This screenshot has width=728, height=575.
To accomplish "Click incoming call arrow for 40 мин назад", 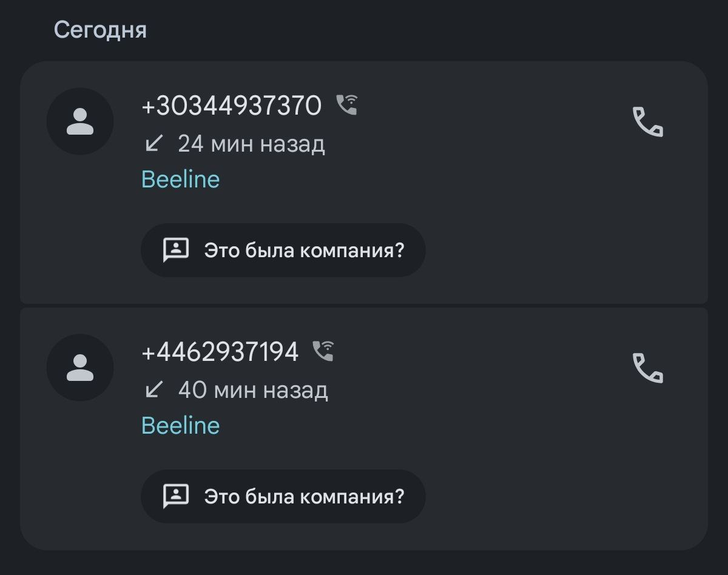I will tap(154, 389).
